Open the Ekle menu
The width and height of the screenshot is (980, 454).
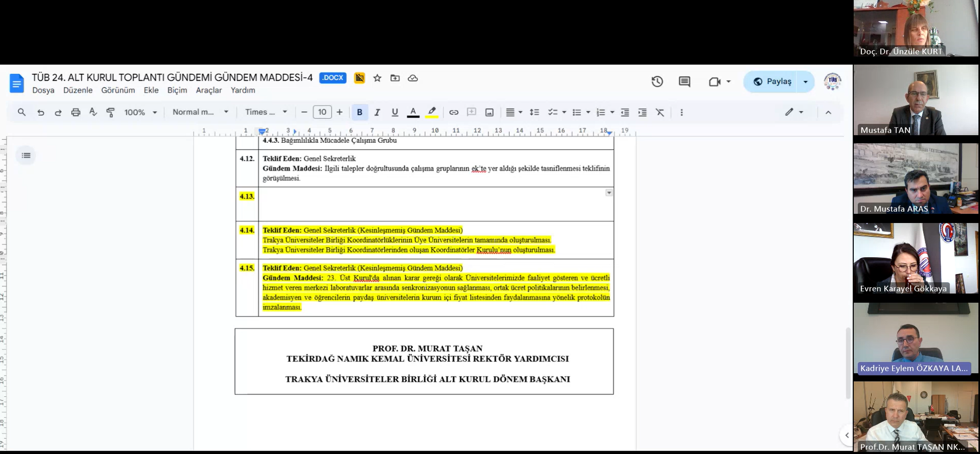tap(151, 90)
